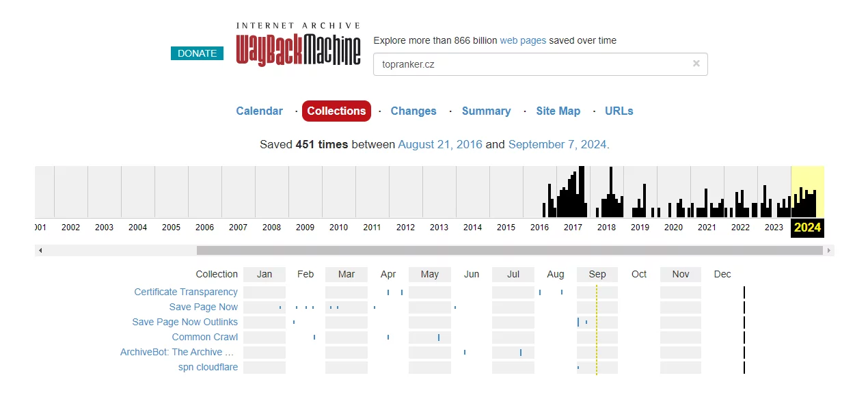
Task: Select year 2018 in the timeline
Action: [606, 228]
